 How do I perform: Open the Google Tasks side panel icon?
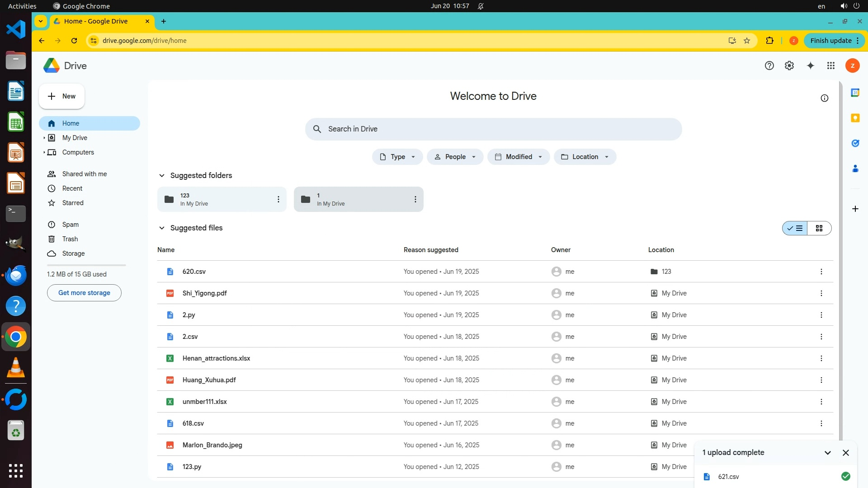(855, 143)
